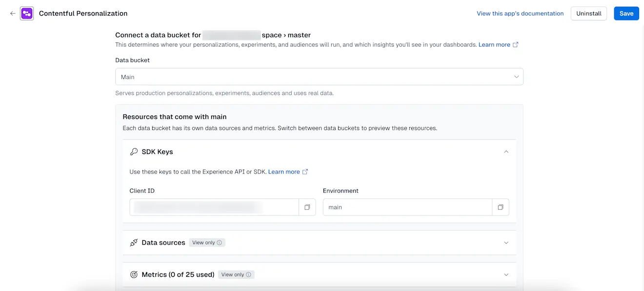
Task: Click the info icon on Data sources badge
Action: (220, 242)
